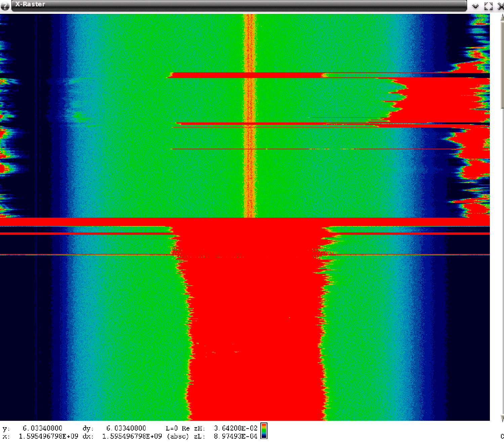
Task: Click the dy delta readout value
Action: coord(126,428)
